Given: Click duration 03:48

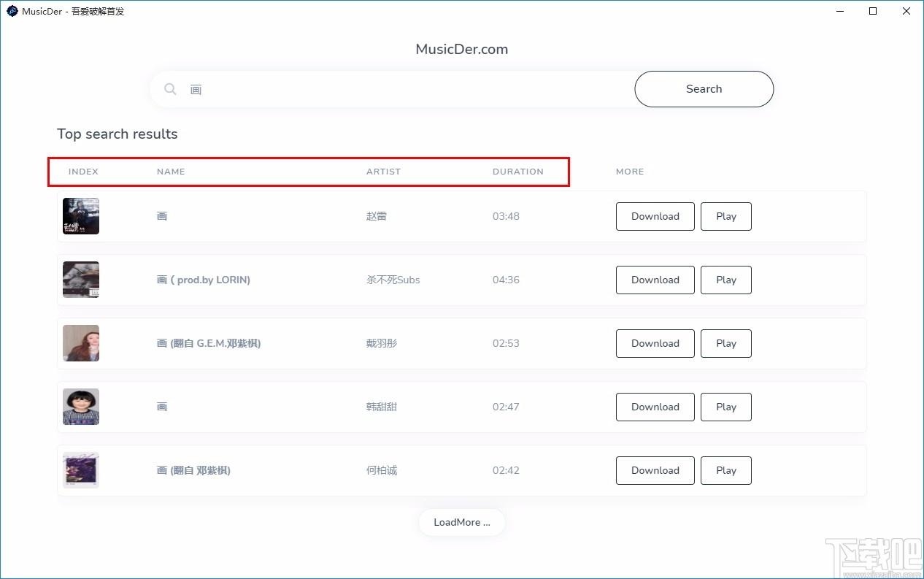Looking at the screenshot, I should 506,216.
